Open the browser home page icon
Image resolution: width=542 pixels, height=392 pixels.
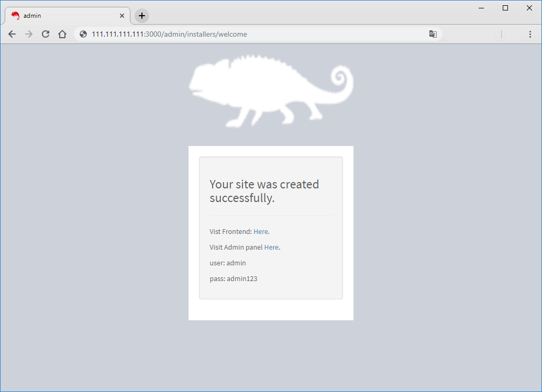click(x=62, y=33)
